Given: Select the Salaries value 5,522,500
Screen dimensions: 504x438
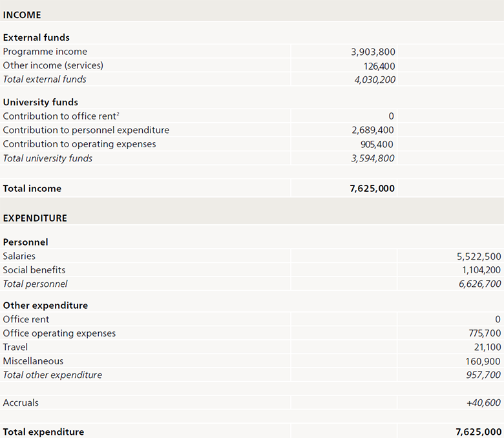Looking at the screenshot, I should [x=479, y=256].
